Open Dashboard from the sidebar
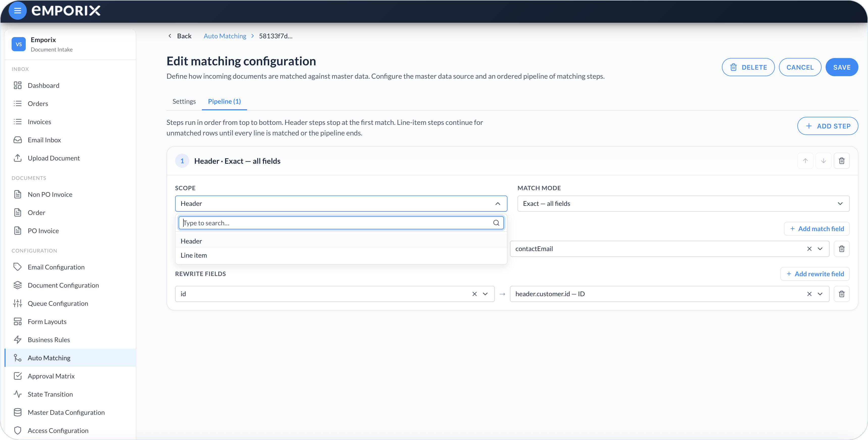This screenshot has width=868, height=440. coord(70,85)
